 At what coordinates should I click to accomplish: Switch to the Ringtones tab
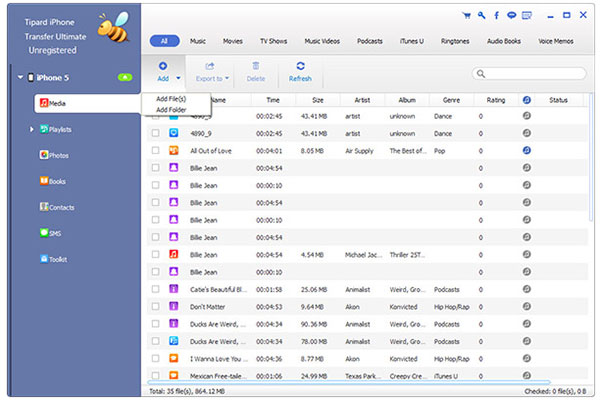click(x=455, y=41)
